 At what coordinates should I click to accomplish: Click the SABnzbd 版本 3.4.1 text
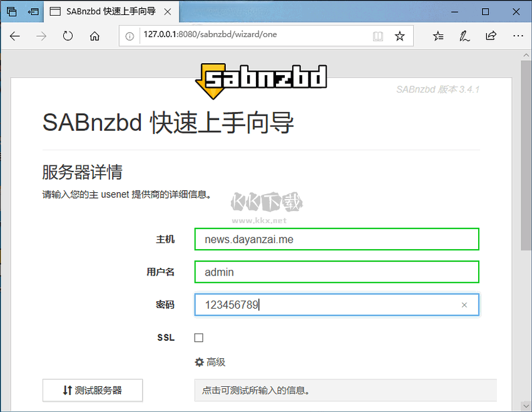pos(437,90)
